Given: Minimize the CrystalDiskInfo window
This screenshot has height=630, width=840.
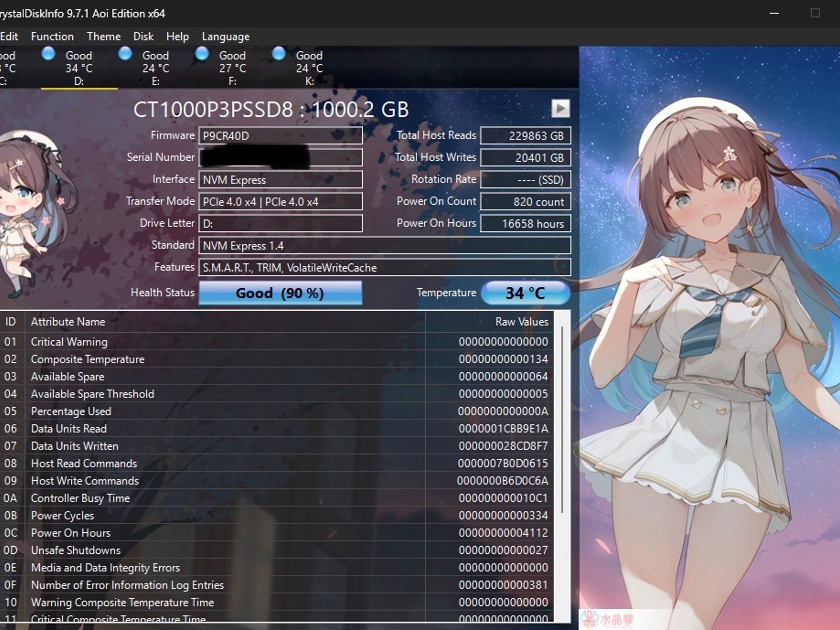Looking at the screenshot, I should coord(774,14).
